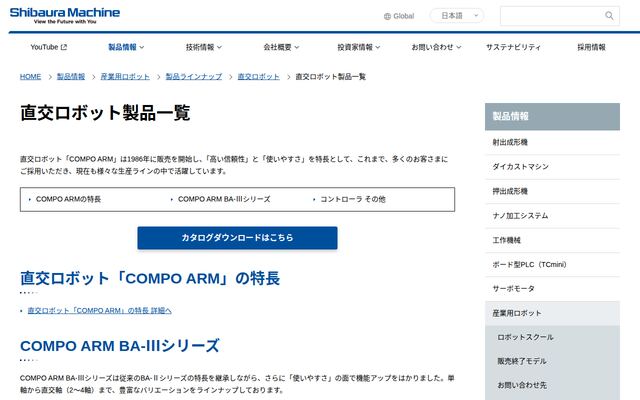Image resolution: width=640 pixels, height=400 pixels.
Task: Open 販売終了モデル sidebar sub-item
Action: [552, 362]
